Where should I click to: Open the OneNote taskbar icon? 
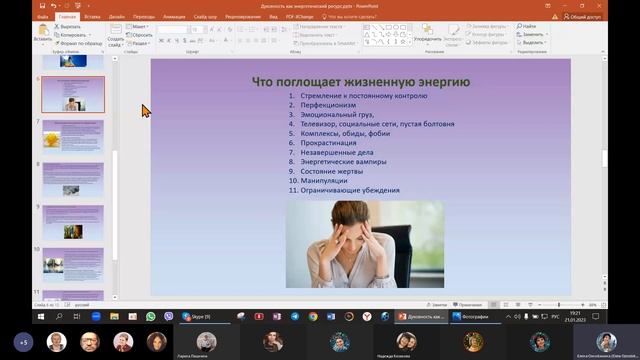(x=277, y=316)
